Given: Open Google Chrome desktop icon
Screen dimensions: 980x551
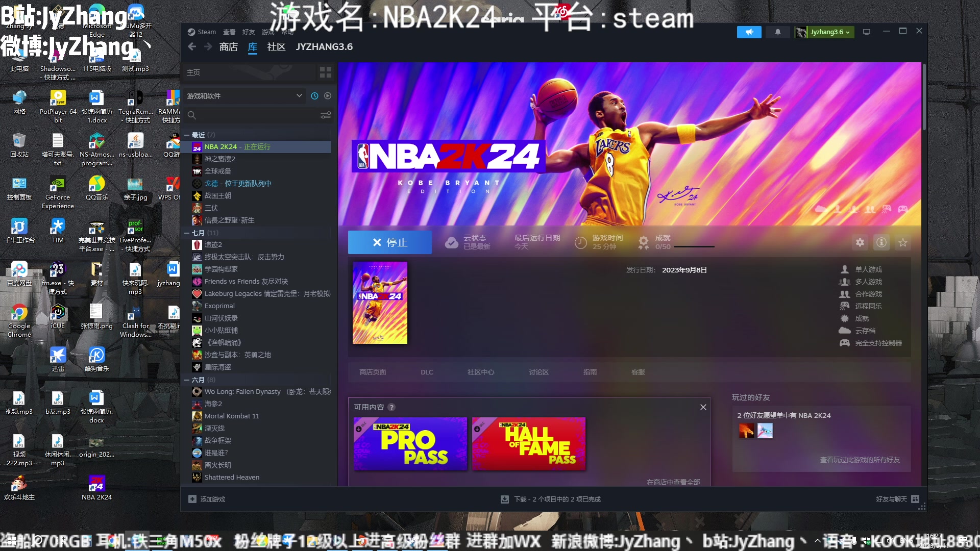Looking at the screenshot, I should [x=19, y=321].
